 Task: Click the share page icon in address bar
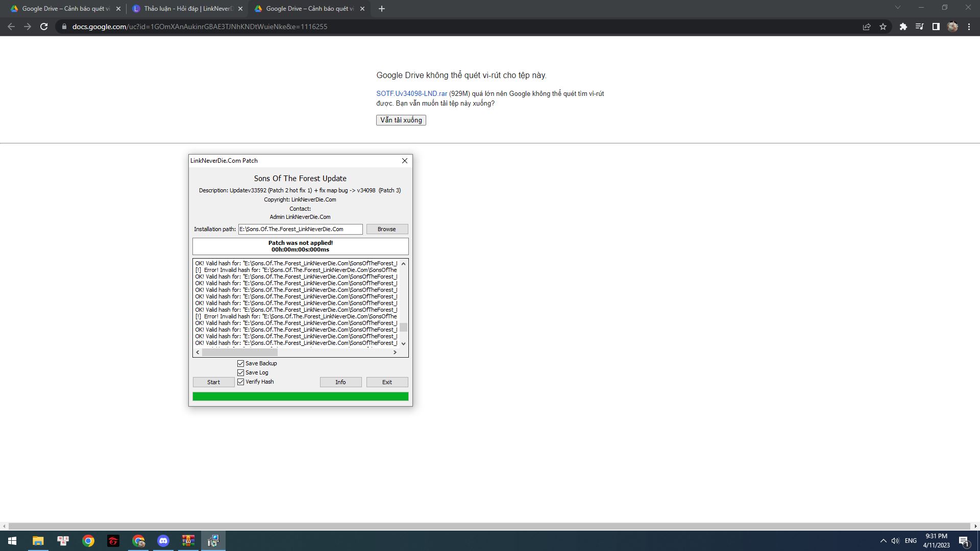(x=867, y=27)
